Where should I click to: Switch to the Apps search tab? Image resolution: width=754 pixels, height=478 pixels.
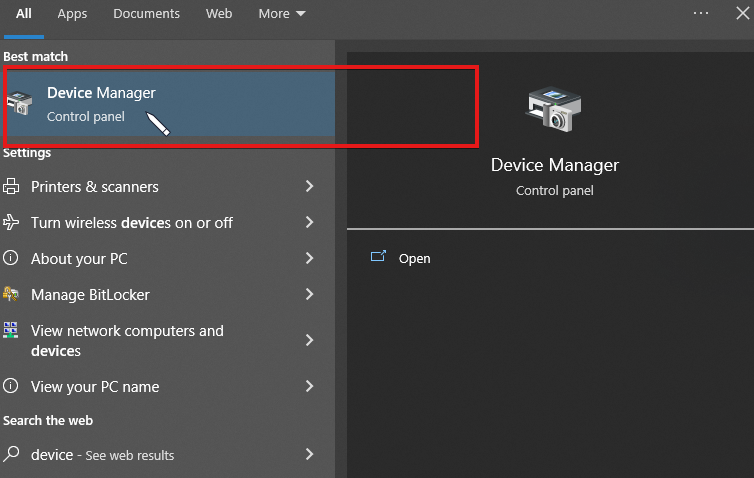[x=72, y=14]
